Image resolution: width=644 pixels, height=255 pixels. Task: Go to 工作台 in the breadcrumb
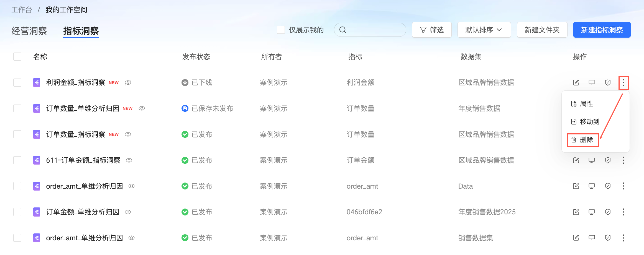pos(22,10)
